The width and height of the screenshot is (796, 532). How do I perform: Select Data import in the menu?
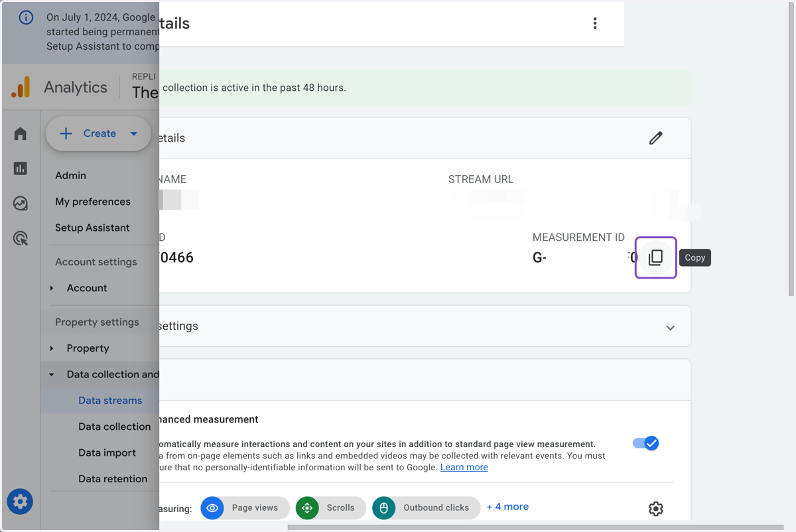107,452
